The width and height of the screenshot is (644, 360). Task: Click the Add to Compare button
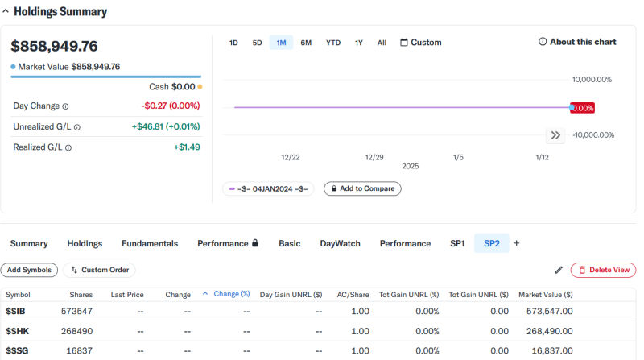362,188
